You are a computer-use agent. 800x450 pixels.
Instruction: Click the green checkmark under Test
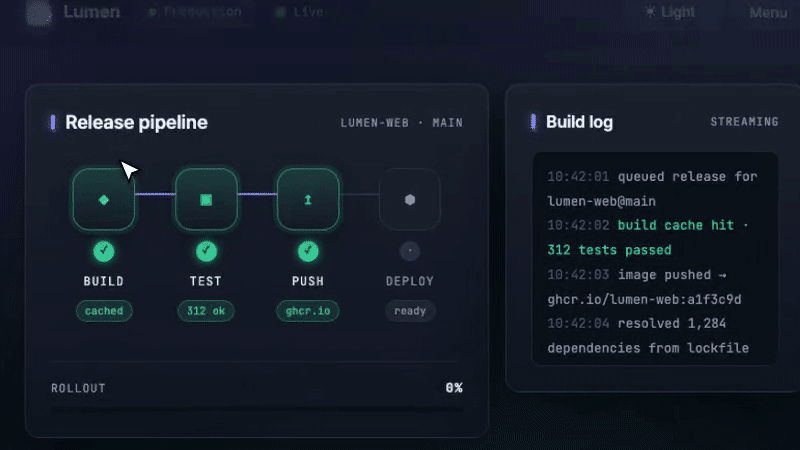[206, 251]
